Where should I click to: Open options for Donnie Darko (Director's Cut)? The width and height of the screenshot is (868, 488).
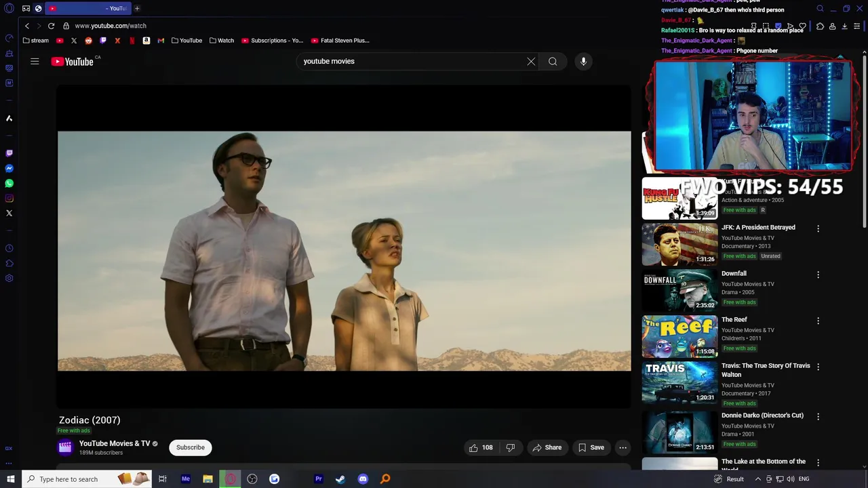tap(818, 417)
